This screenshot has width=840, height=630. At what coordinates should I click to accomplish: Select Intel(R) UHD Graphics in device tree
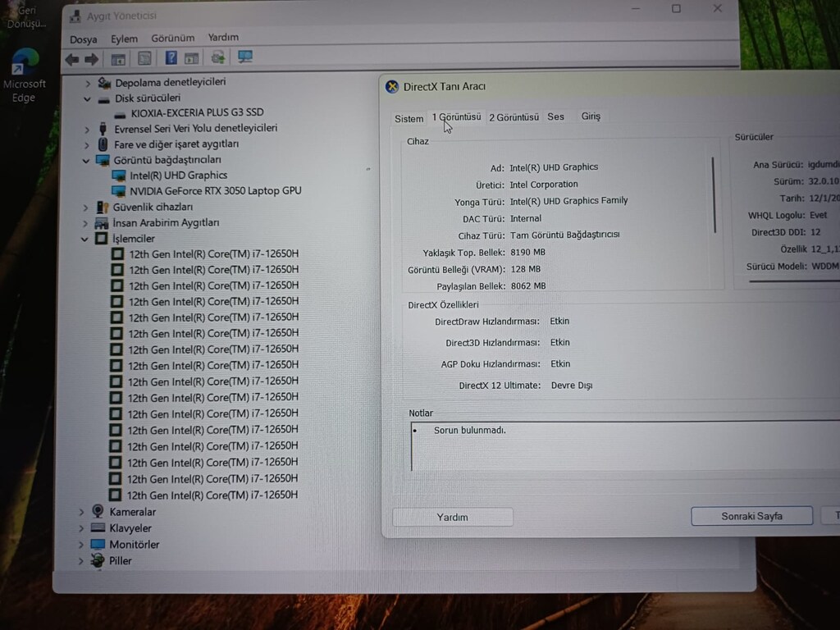click(x=178, y=176)
